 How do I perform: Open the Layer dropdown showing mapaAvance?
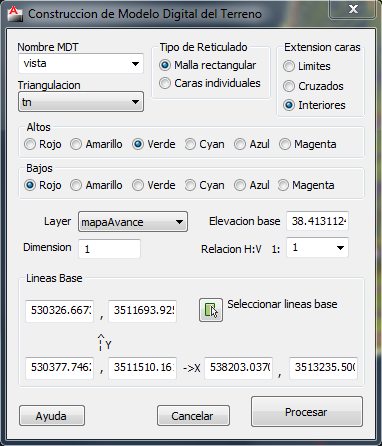coord(133,222)
